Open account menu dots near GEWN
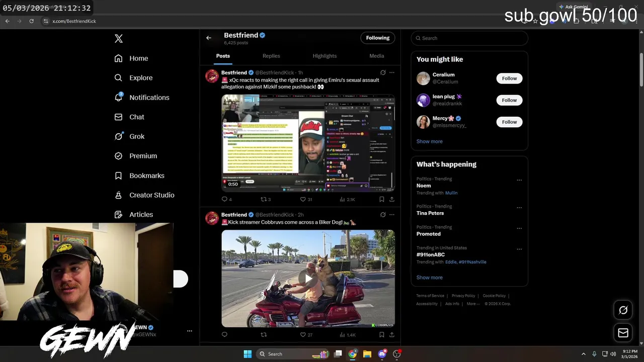This screenshot has width=644, height=362. coord(190,331)
